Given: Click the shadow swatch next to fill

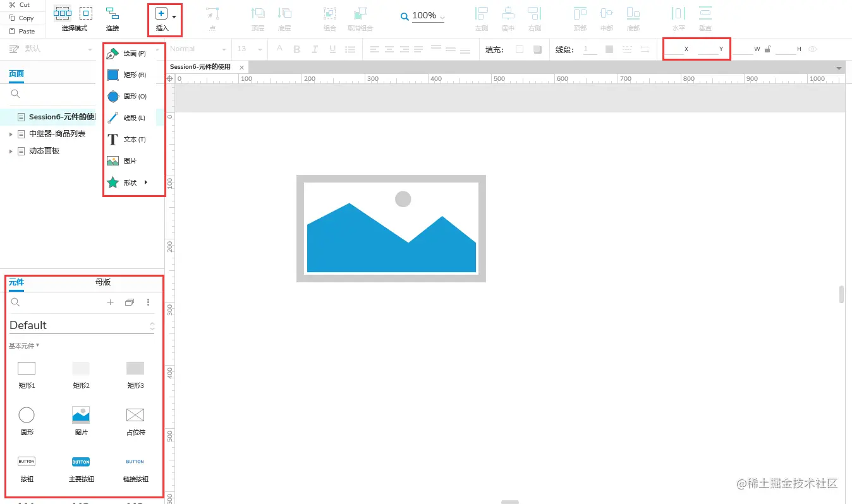Looking at the screenshot, I should pyautogui.click(x=537, y=49).
